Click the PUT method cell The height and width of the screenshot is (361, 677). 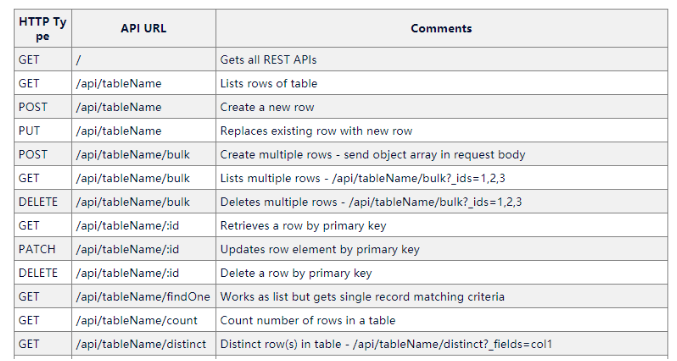(43, 131)
